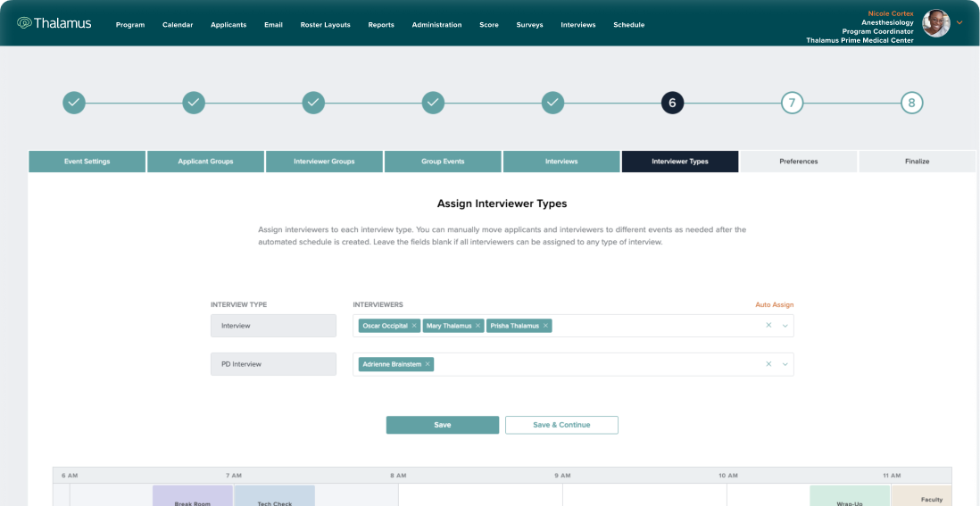
Task: Remove Oscar Occipital tag
Action: pyautogui.click(x=414, y=326)
